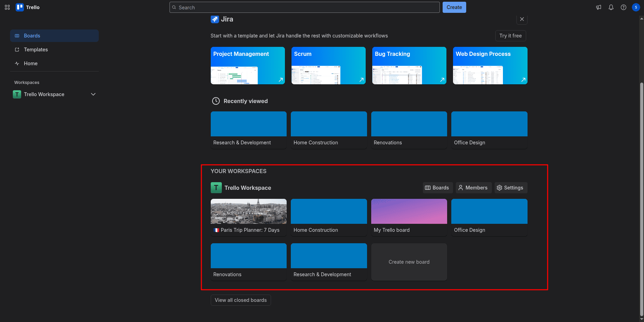
Task: Open workspace Research & Development board
Action: 329,262
